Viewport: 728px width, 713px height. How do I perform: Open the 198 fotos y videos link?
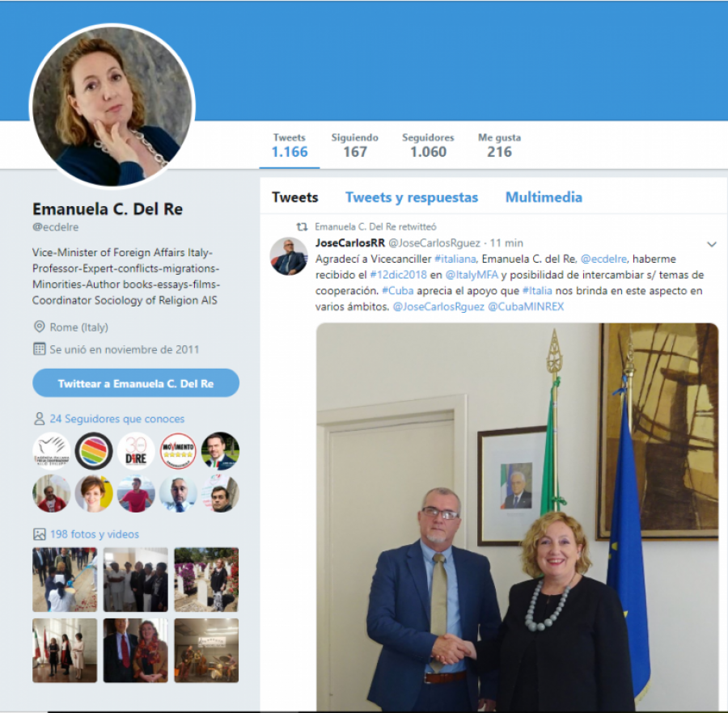95,534
